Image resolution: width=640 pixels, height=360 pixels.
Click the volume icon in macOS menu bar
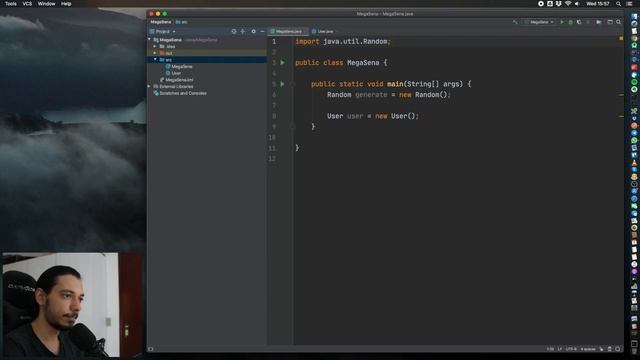(577, 4)
